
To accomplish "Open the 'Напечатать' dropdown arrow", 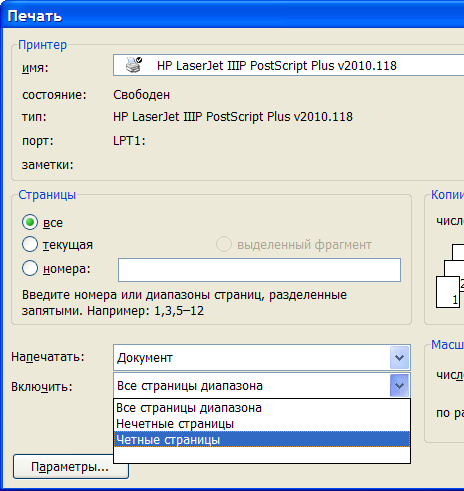I will 399,358.
